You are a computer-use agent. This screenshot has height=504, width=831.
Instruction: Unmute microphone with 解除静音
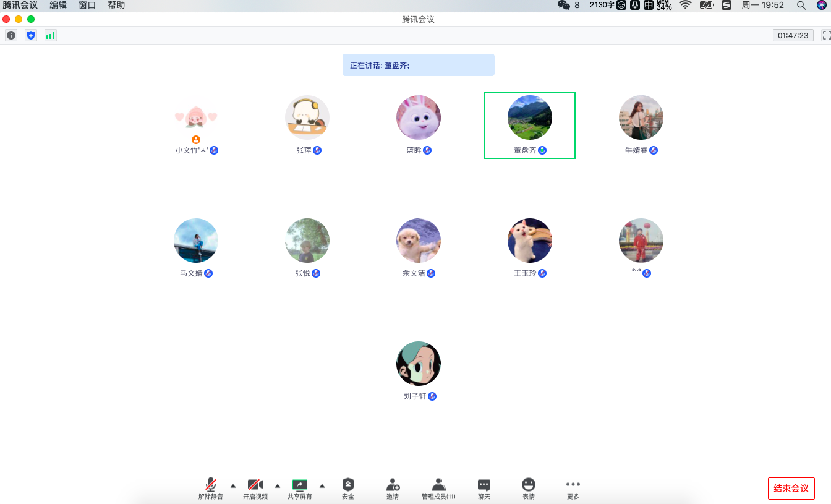pyautogui.click(x=211, y=488)
